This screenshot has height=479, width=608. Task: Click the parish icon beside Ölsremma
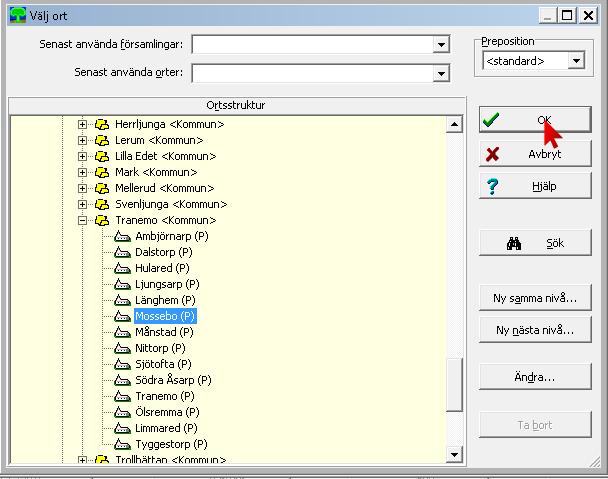(123, 412)
